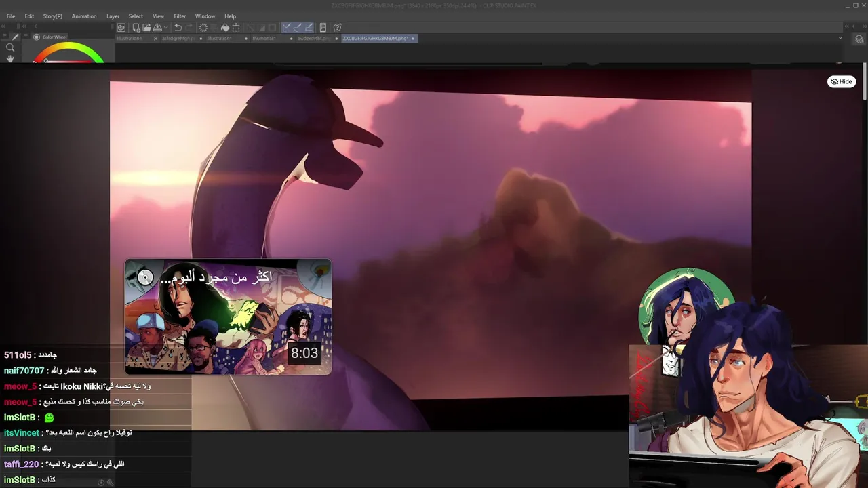
Task: Open the View menu
Action: [158, 16]
